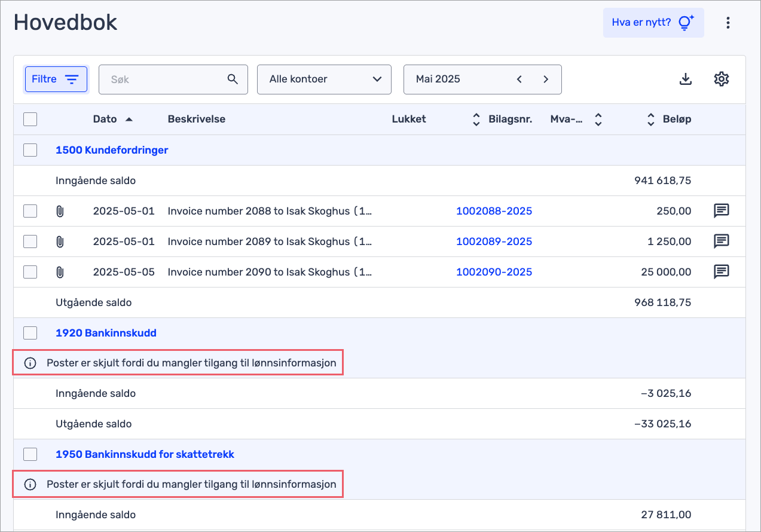Click the Invoice number 2090 description
This screenshot has width=761, height=532.
click(270, 272)
